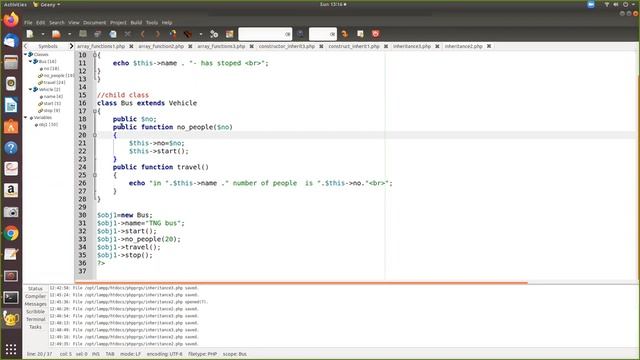The image size is (640, 360).
Task: Fold the code block at line 17
Action: (95, 111)
